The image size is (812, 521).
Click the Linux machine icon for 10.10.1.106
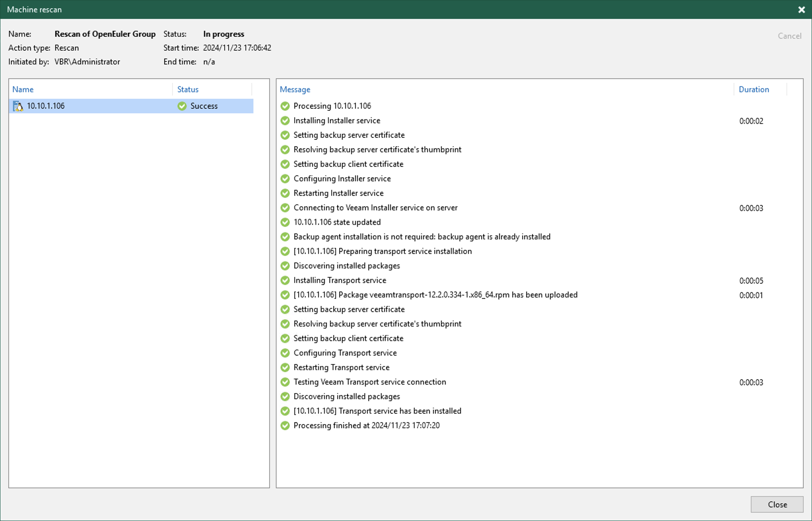point(18,106)
